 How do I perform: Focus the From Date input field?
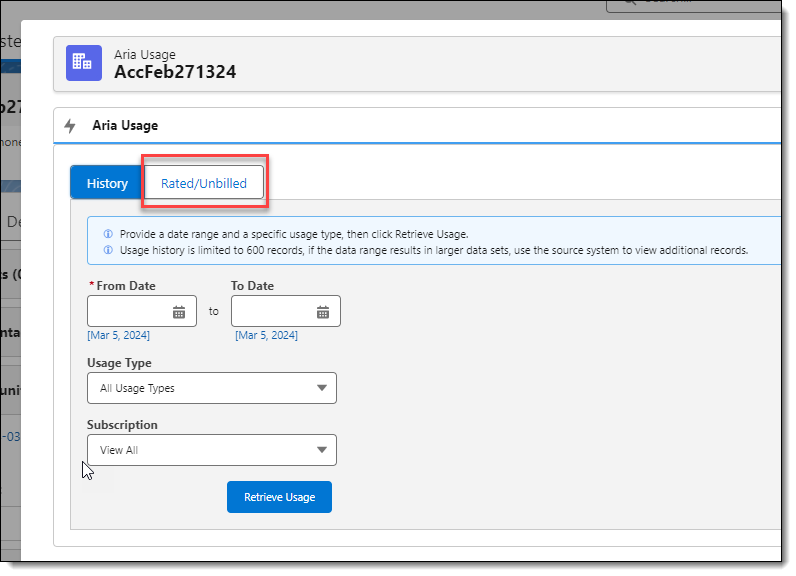[142, 311]
